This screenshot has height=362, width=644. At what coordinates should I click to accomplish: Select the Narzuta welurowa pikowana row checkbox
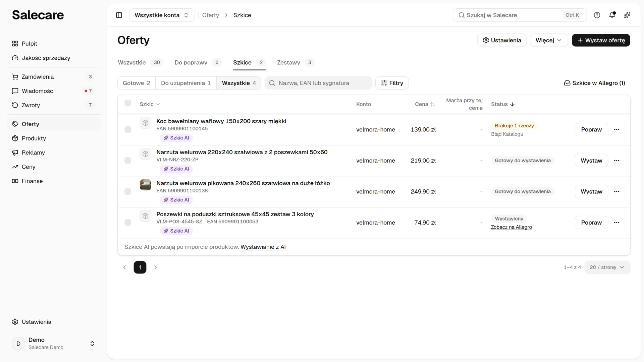(128, 191)
